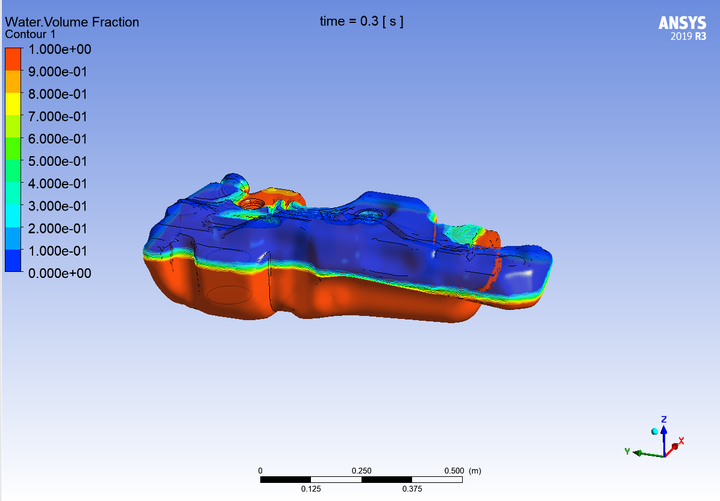Click legend value 9.000e-01

tap(57, 72)
